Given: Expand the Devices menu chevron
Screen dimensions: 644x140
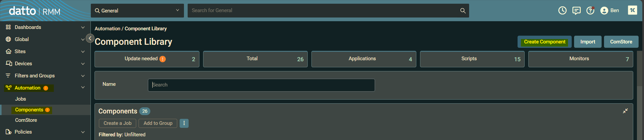Looking at the screenshot, I should 83,64.
